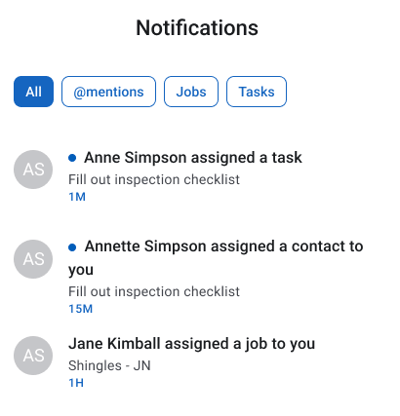Switch to the @mentions filter
The image size is (400, 416).
(108, 92)
